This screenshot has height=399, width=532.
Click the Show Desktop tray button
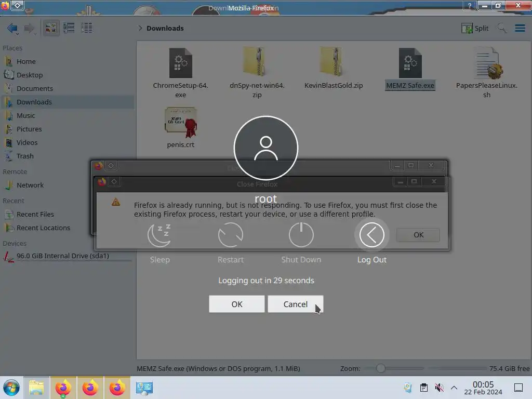(x=518, y=388)
